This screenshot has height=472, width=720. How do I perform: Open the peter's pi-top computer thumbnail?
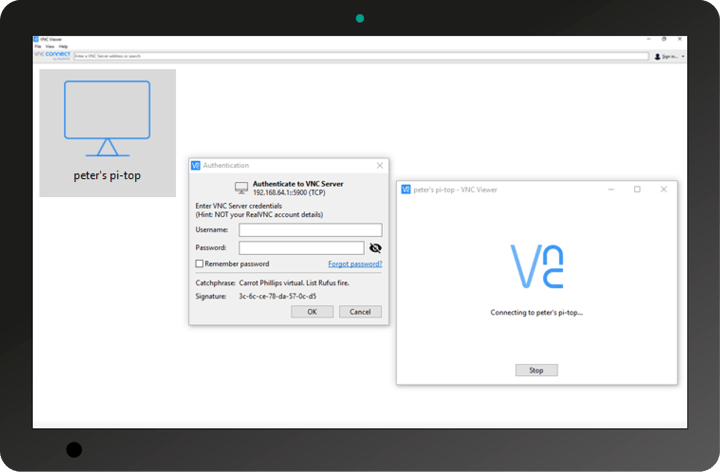[x=107, y=133]
